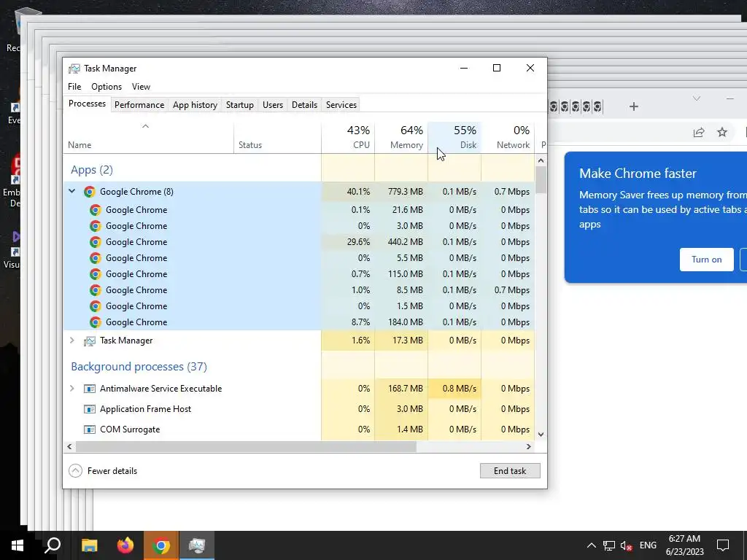This screenshot has height=560, width=747.
Task: Select the Apps (2) group heading
Action: point(91,170)
